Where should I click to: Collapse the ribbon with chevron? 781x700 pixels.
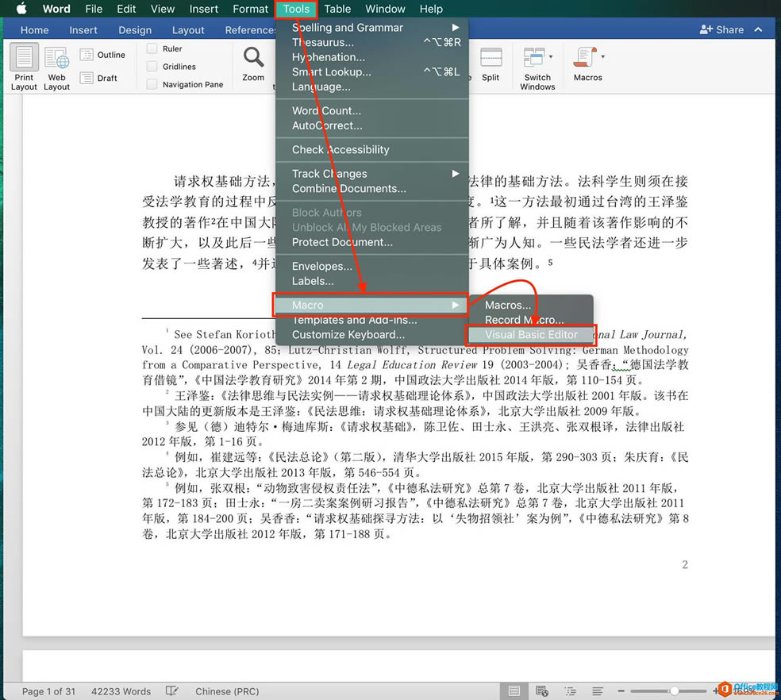pos(759,30)
